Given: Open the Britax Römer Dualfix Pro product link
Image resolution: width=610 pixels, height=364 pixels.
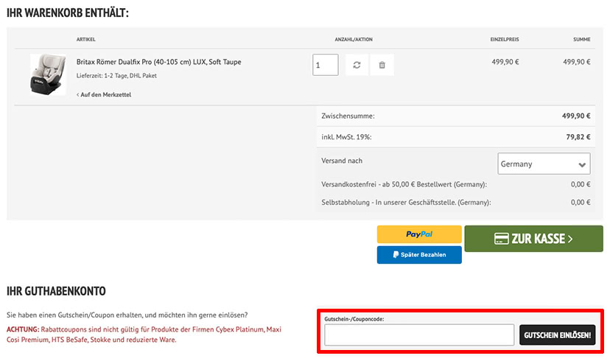Looking at the screenshot, I should tap(158, 62).
